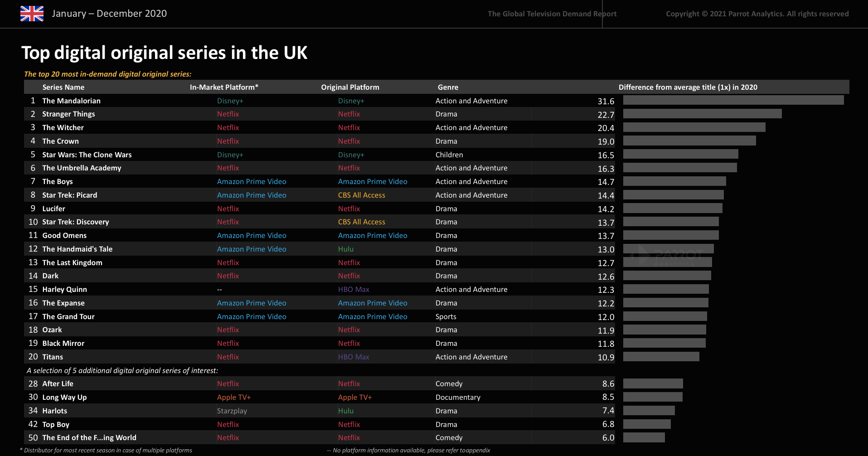The height and width of the screenshot is (456, 868).
Task: Click the Parrot Analytics copyright notice
Action: [757, 14]
